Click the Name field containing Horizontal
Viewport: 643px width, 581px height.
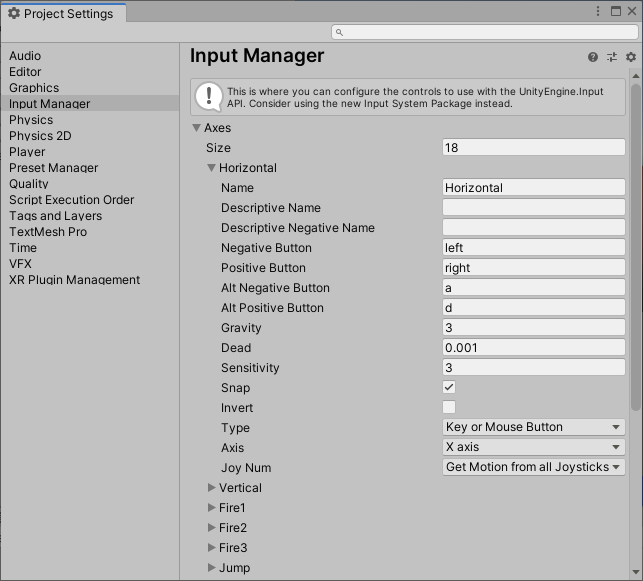point(534,187)
